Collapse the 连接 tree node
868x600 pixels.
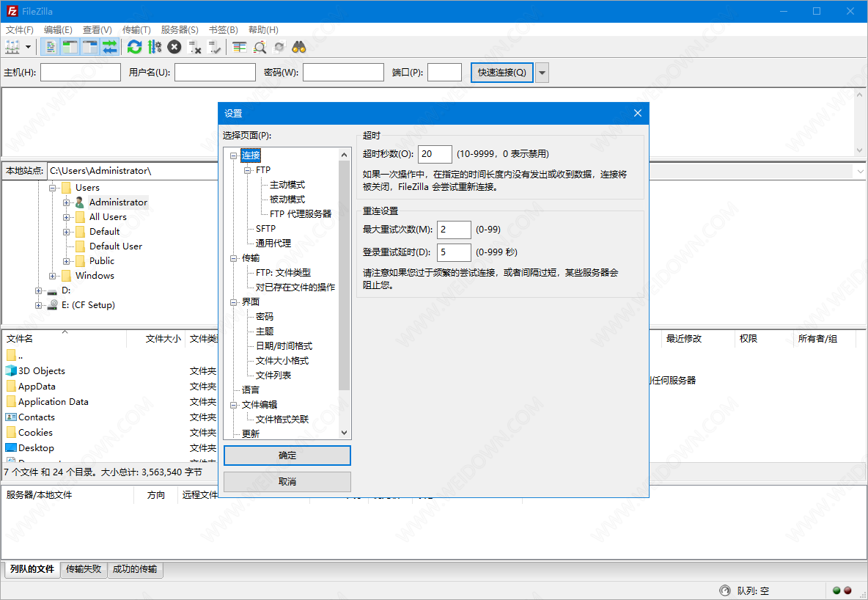(x=233, y=156)
